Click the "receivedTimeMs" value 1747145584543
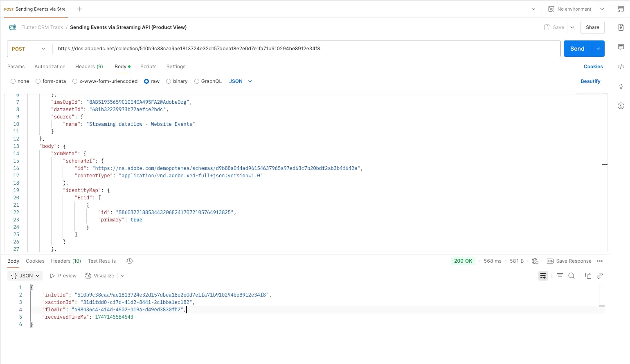 [x=114, y=317]
